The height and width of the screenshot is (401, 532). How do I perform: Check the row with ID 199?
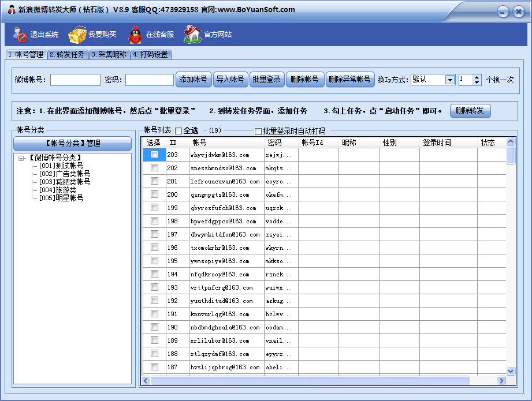[154, 208]
